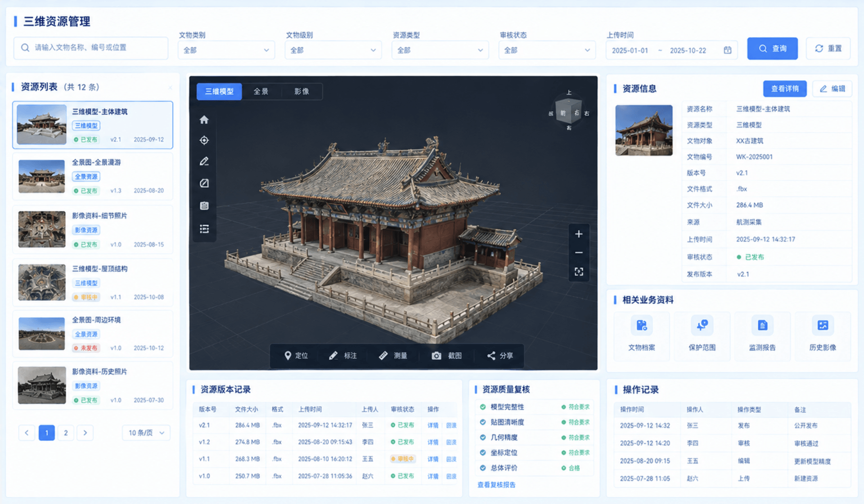The height and width of the screenshot is (504, 864).
Task: Open 详情 for version v1.2
Action: pyautogui.click(x=433, y=442)
